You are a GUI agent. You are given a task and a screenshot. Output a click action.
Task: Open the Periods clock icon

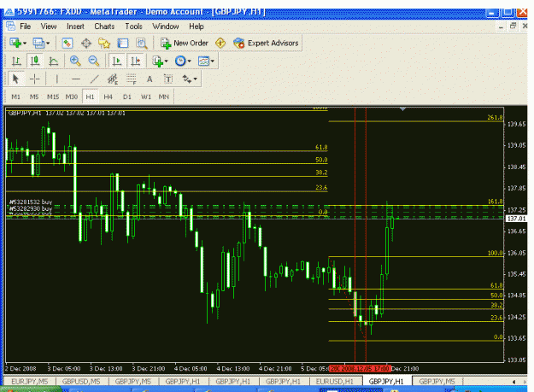[x=180, y=61]
